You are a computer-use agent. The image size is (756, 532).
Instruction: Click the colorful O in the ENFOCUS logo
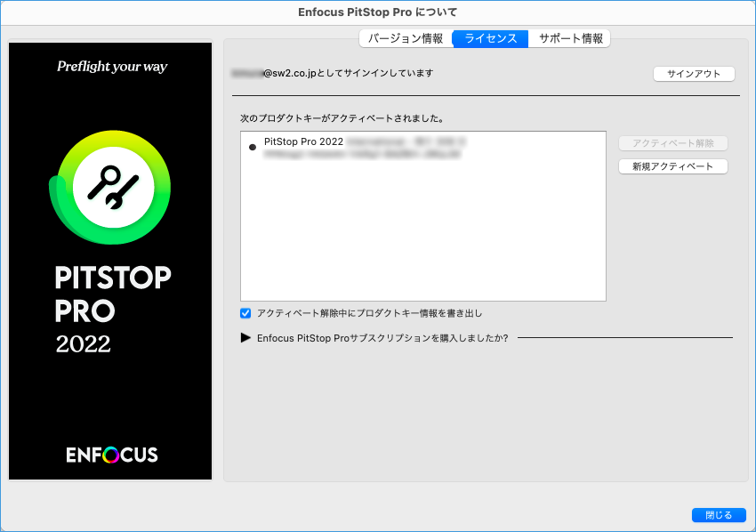[x=111, y=455]
